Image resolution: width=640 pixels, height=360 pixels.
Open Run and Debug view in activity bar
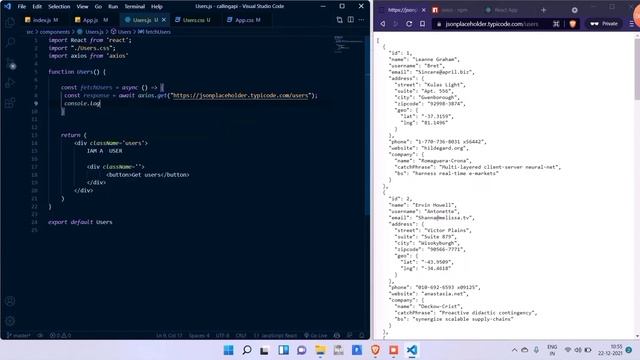[x=10, y=83]
